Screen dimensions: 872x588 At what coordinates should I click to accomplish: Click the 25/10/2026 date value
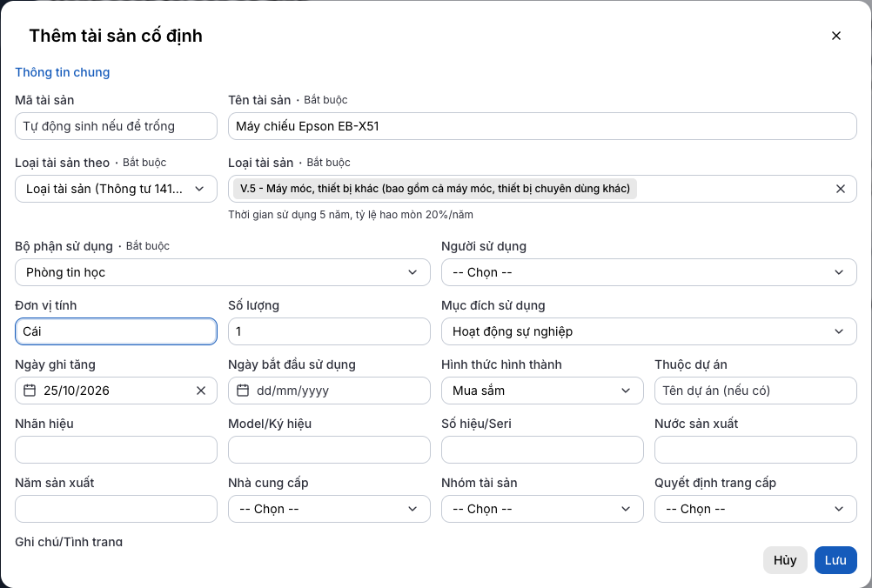[77, 391]
